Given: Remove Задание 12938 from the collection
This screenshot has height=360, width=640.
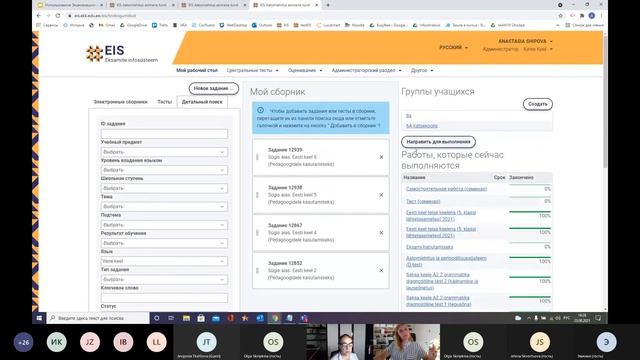Looking at the screenshot, I should 381,195.
